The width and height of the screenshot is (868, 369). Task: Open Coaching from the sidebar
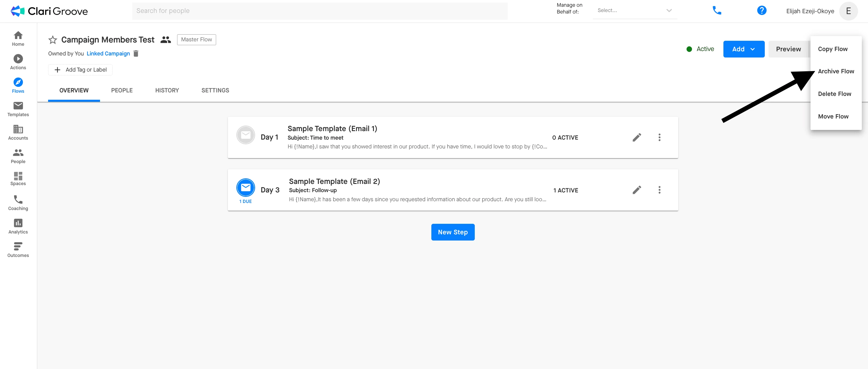(18, 203)
